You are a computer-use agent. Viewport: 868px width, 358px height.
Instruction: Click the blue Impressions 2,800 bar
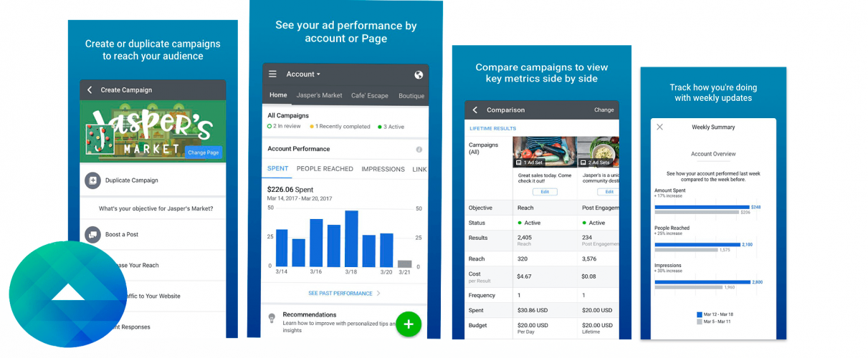(x=702, y=282)
